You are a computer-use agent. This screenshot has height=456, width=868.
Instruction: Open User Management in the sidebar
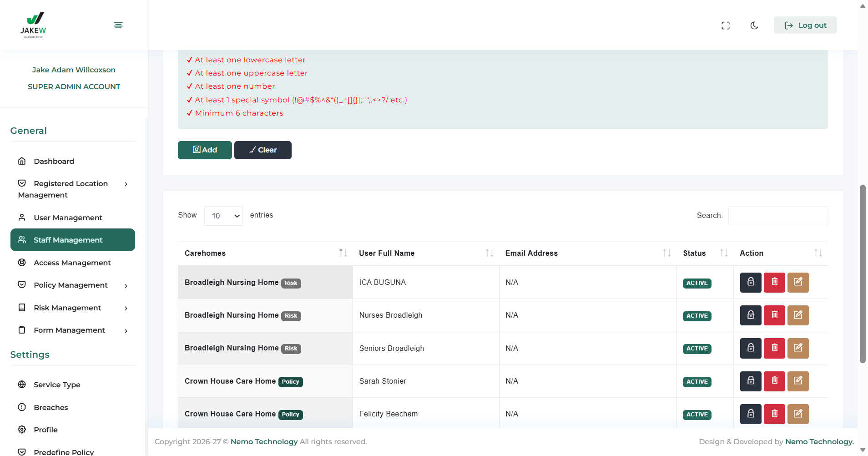point(68,218)
